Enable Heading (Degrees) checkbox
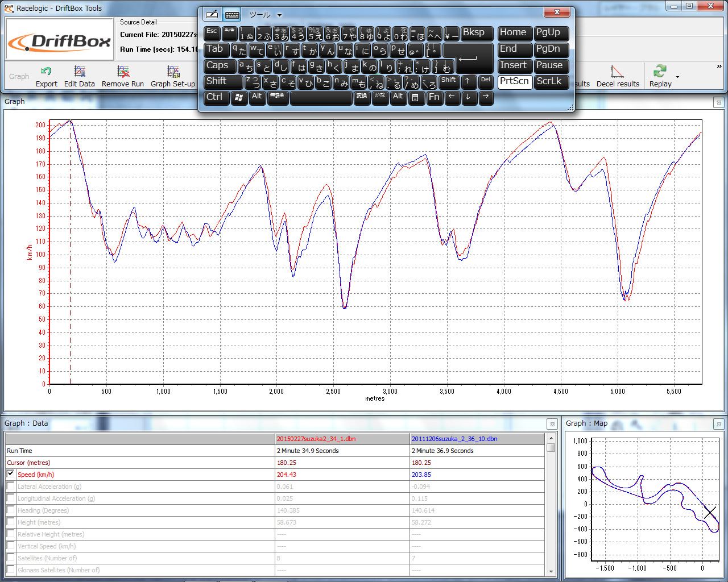728x582 pixels. tap(10, 510)
